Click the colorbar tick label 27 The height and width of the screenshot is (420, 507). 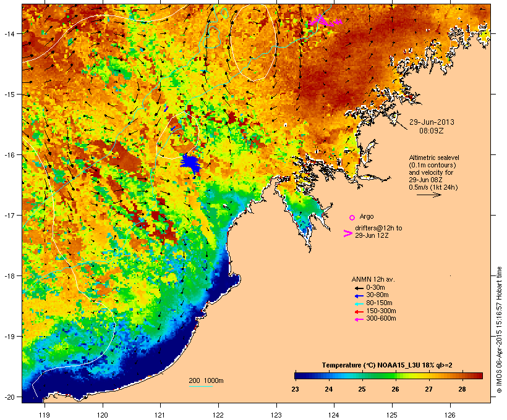(428, 389)
